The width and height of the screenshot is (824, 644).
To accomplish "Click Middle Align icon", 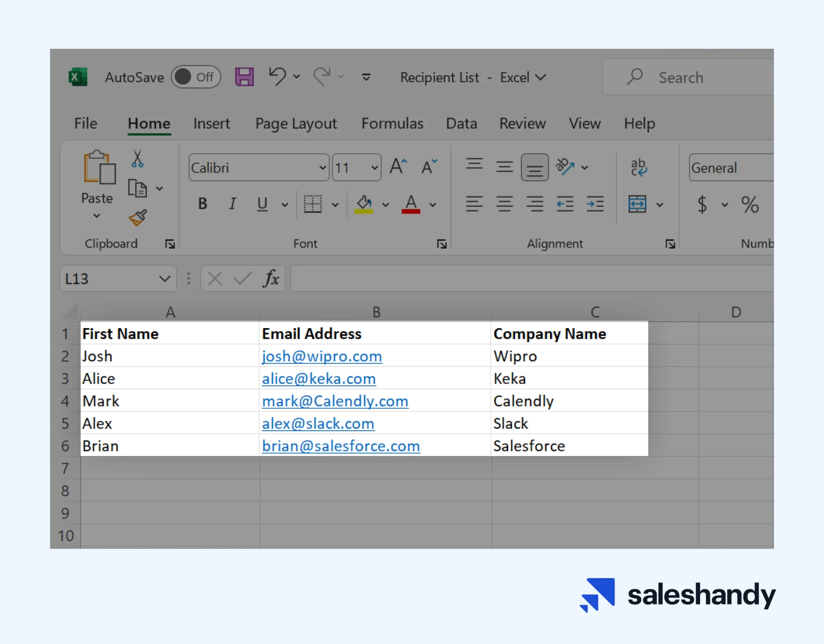I will click(x=504, y=167).
